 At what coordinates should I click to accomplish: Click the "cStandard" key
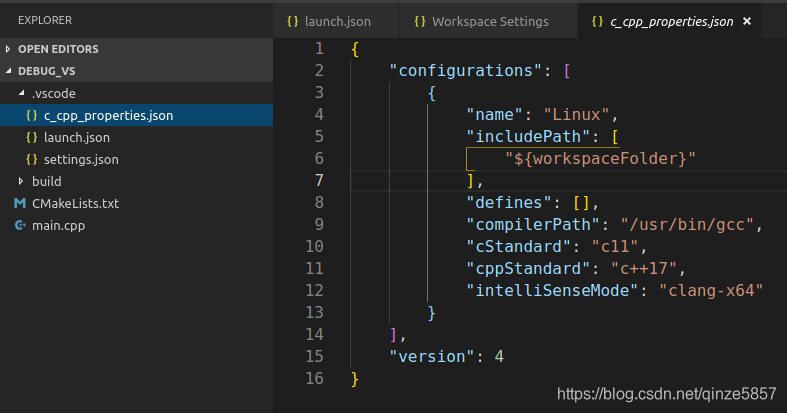tap(519, 247)
